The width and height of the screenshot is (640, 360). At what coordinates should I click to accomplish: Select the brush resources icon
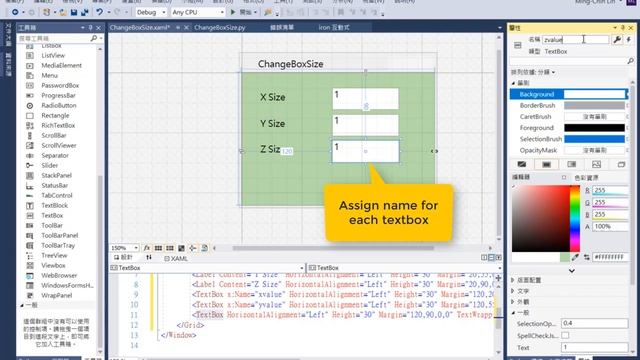pos(621,164)
